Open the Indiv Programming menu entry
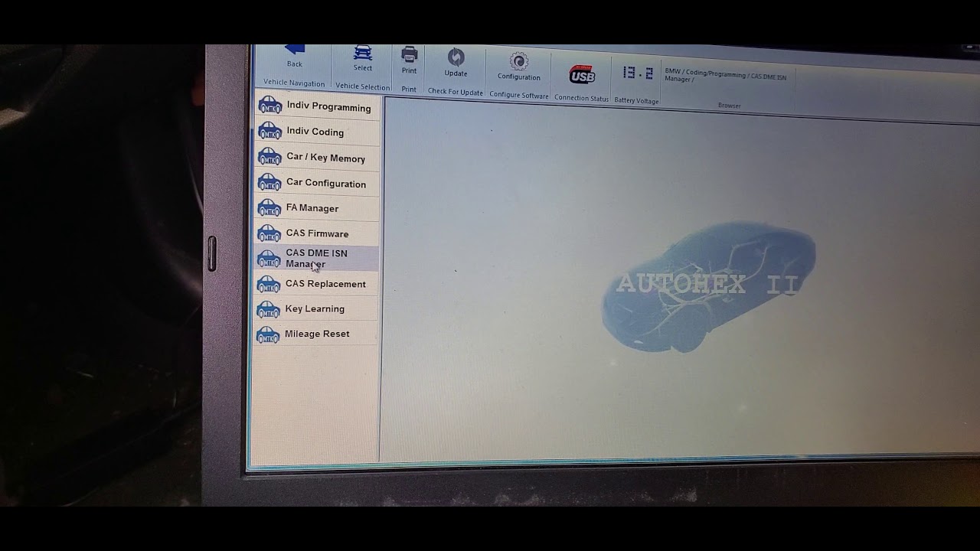Screen dimensions: 980x551 (317, 106)
